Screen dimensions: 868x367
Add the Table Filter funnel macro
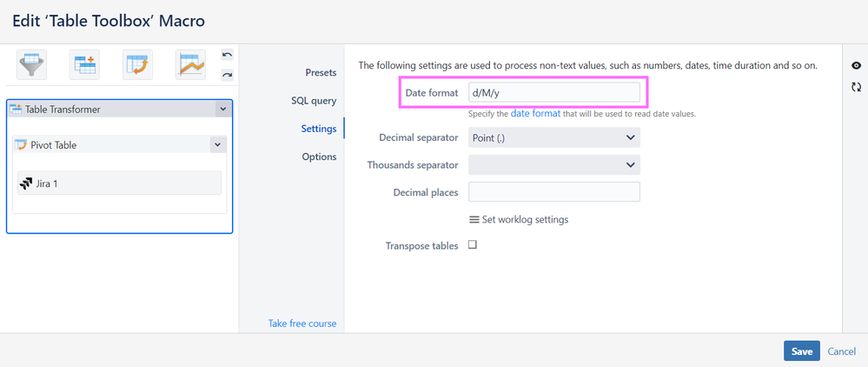click(x=31, y=65)
